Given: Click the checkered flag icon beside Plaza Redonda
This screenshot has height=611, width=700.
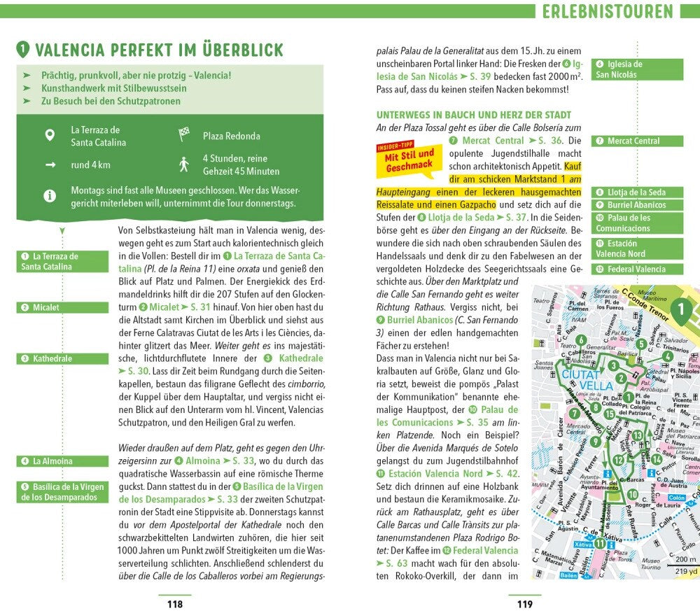Looking at the screenshot, I should pyautogui.click(x=184, y=135).
